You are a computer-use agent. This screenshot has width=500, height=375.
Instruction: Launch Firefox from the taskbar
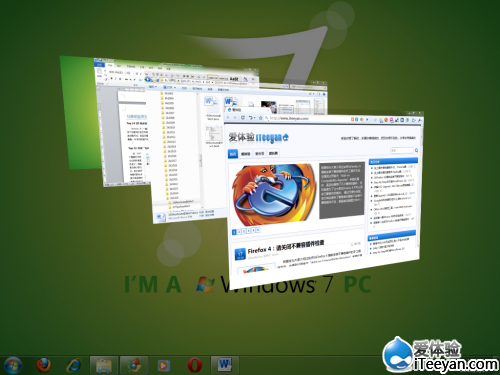click(43, 365)
